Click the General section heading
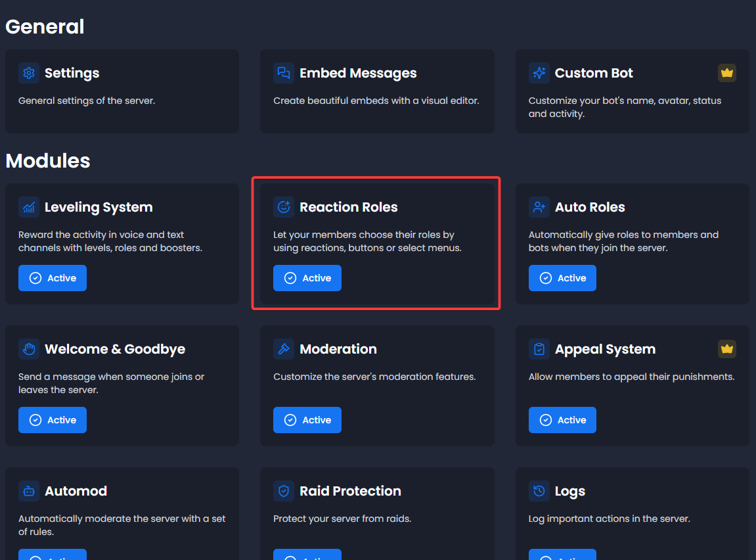The width and height of the screenshot is (756, 560). click(45, 26)
